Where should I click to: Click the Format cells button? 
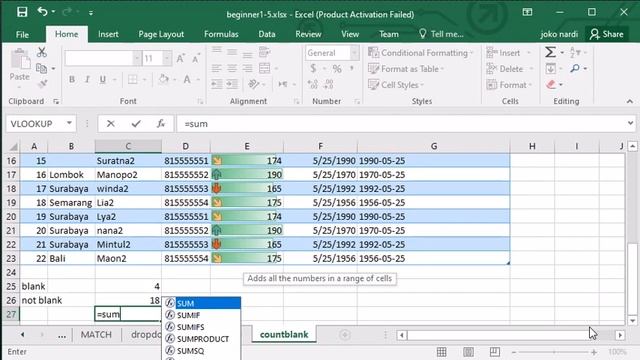point(509,85)
